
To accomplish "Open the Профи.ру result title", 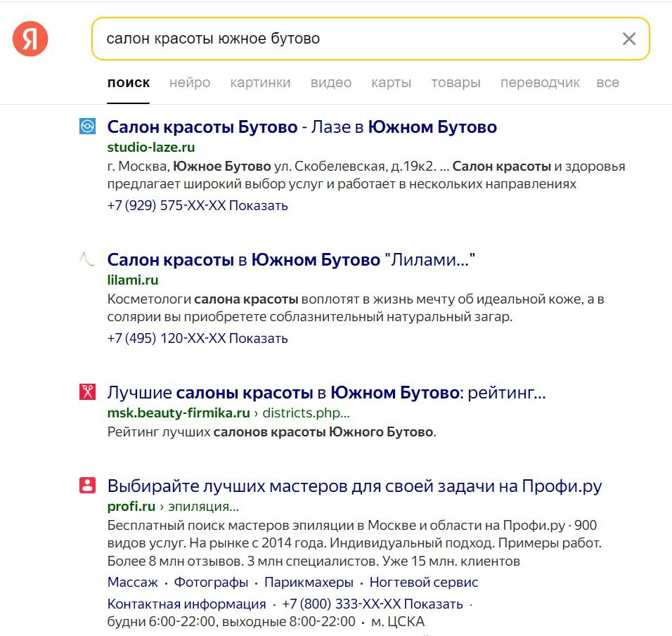I will pyautogui.click(x=354, y=486).
